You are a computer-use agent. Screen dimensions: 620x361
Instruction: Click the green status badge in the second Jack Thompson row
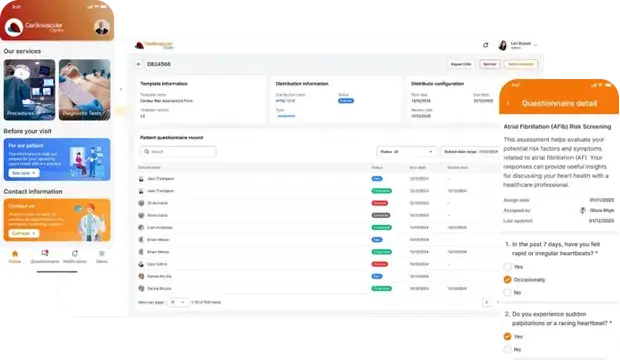(382, 191)
